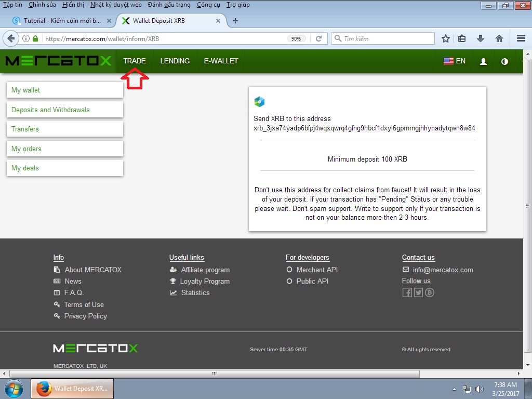Toggle the contrast theme icon

(x=504, y=61)
